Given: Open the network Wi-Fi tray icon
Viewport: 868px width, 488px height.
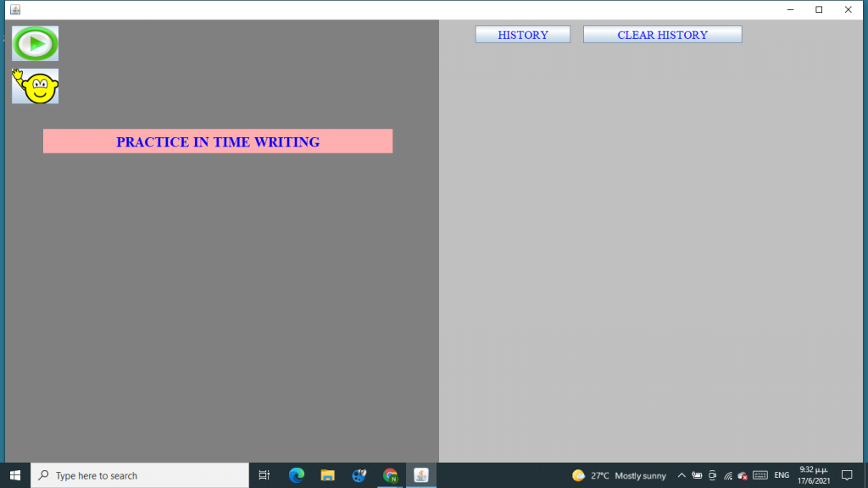Looking at the screenshot, I should tap(727, 475).
